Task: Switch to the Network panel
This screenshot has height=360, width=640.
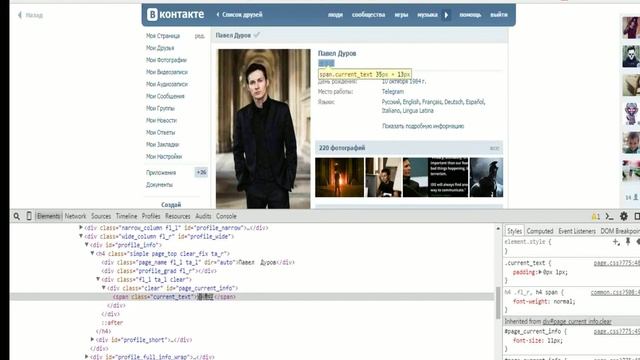Action: pos(76,216)
